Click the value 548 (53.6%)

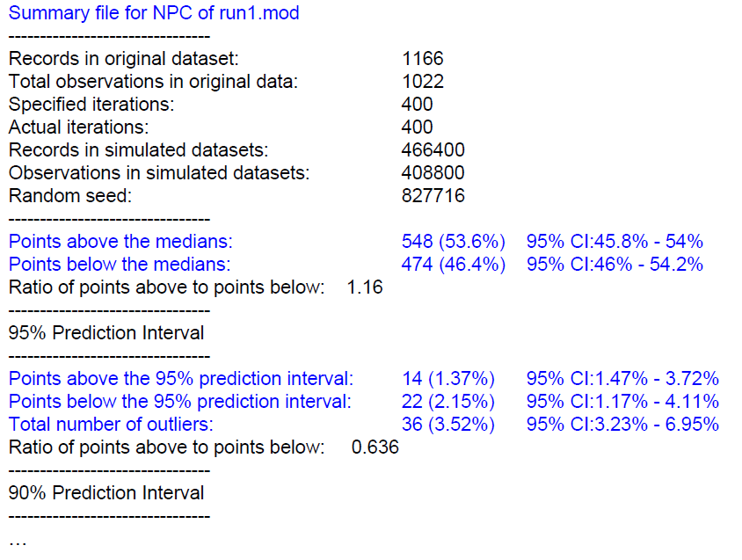454,242
